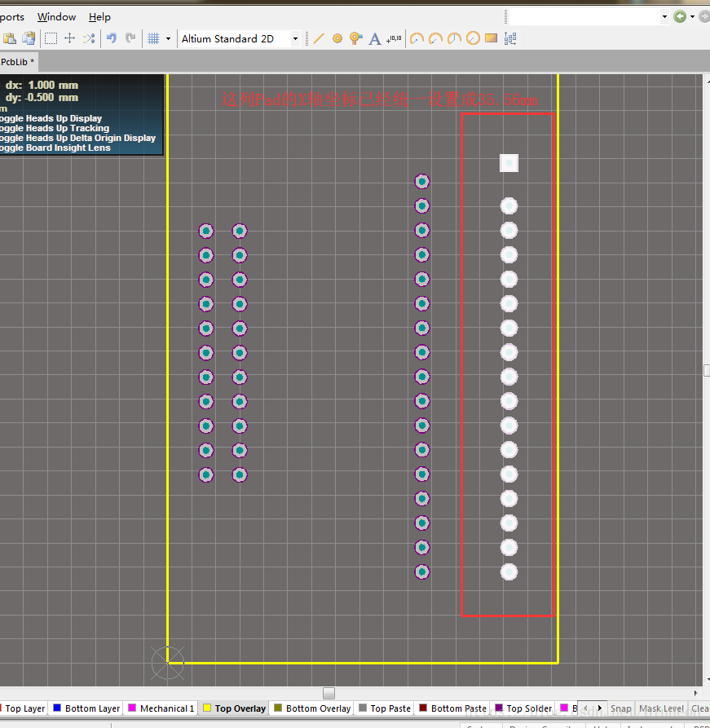Screen dimensions: 710x728
Task: Select the Place Fill rectangle tool
Action: (x=492, y=38)
